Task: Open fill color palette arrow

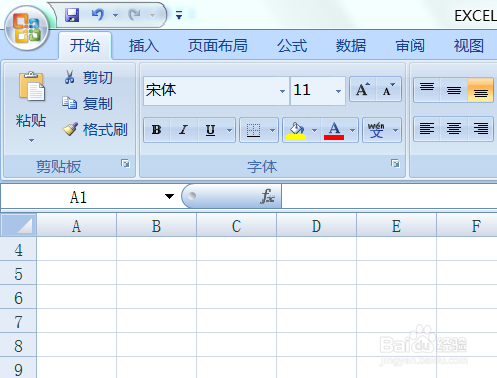Action: pyautogui.click(x=314, y=130)
